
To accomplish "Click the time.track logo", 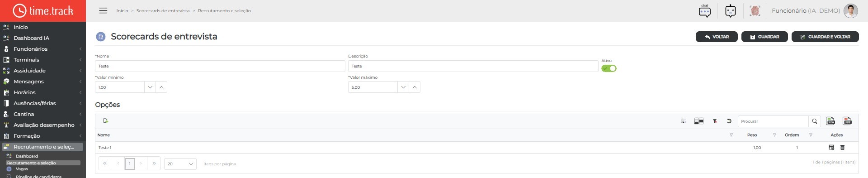I will pos(43,10).
